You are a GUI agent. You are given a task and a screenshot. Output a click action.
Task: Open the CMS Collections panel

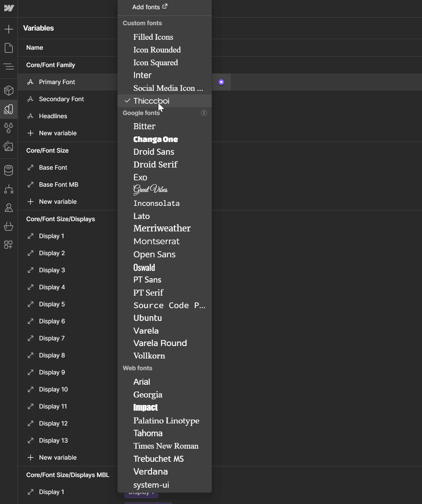pyautogui.click(x=9, y=170)
